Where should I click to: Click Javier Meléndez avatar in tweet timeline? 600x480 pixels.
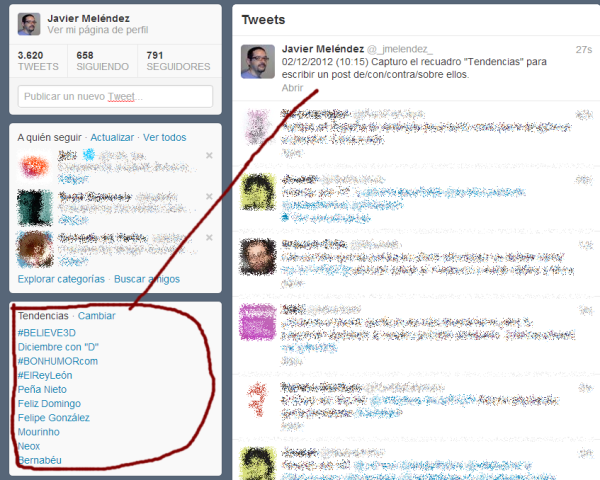[258, 62]
